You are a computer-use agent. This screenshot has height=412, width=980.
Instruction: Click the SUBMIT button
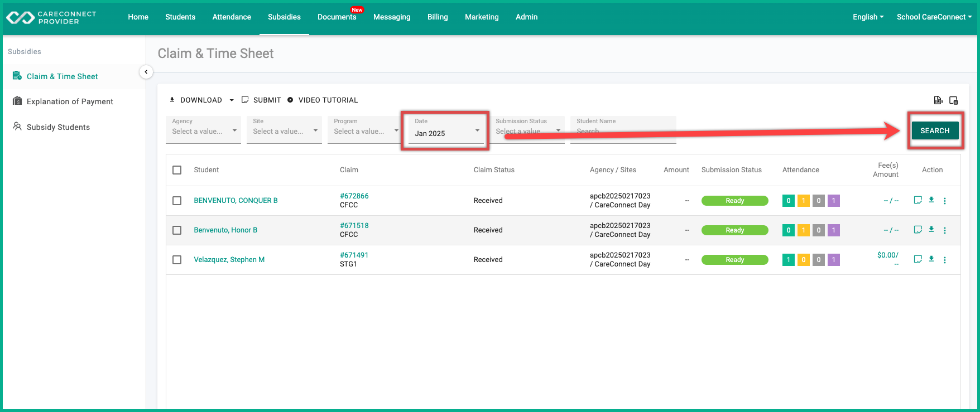(261, 100)
